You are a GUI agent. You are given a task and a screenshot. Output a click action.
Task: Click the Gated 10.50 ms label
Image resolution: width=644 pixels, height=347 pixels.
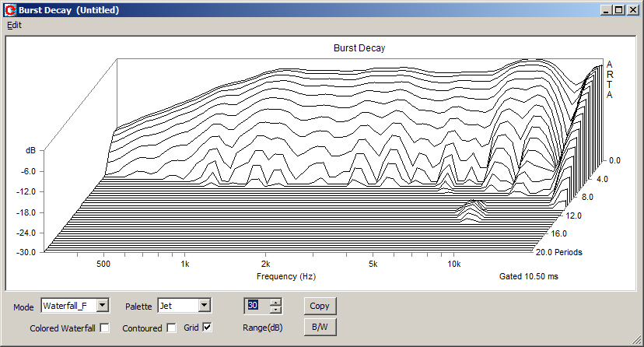click(x=528, y=276)
